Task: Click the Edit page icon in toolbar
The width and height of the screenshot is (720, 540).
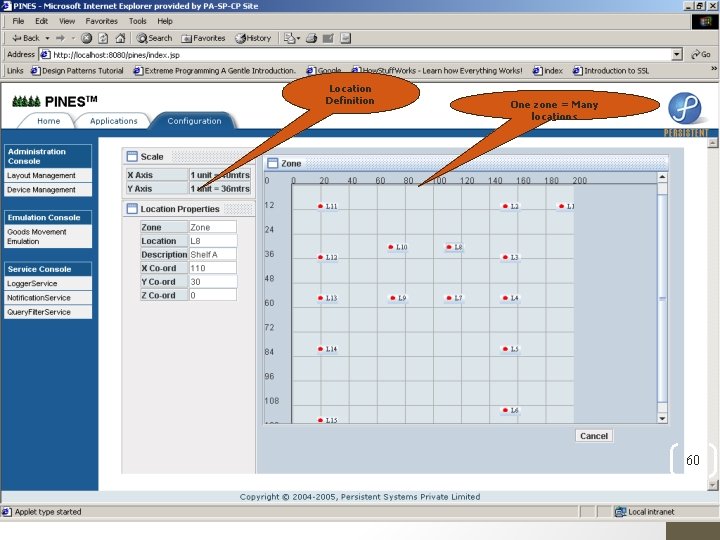Action: 328,38
